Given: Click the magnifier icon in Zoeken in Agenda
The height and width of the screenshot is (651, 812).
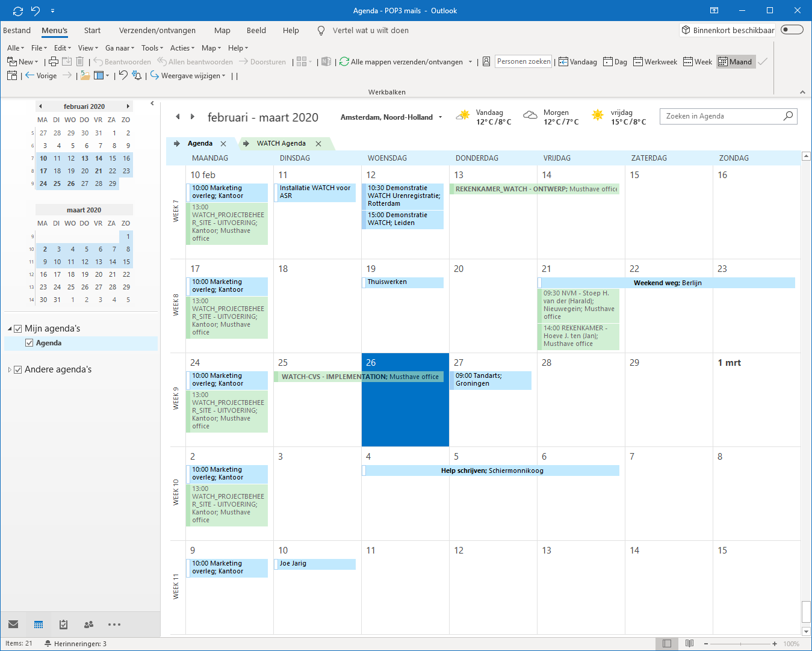Looking at the screenshot, I should pyautogui.click(x=788, y=116).
